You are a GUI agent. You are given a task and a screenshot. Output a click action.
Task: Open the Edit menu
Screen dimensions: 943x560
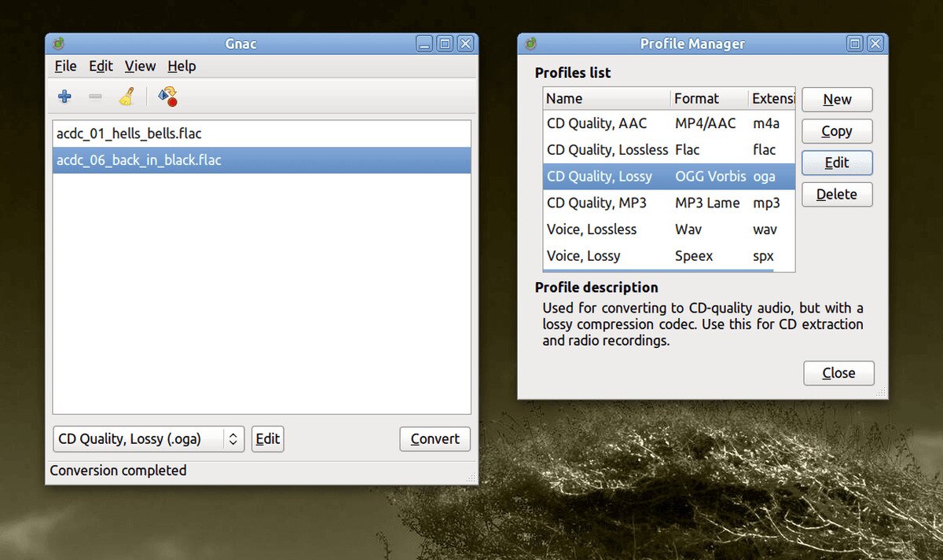[x=101, y=66]
